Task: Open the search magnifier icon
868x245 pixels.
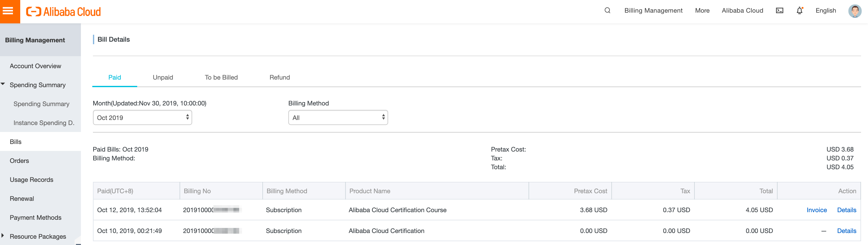Action: tap(607, 10)
